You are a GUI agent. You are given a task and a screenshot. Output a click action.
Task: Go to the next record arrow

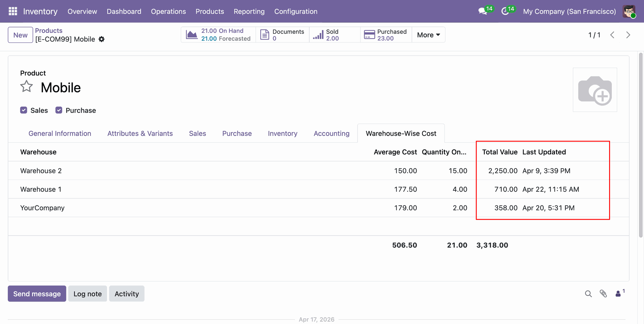click(628, 35)
